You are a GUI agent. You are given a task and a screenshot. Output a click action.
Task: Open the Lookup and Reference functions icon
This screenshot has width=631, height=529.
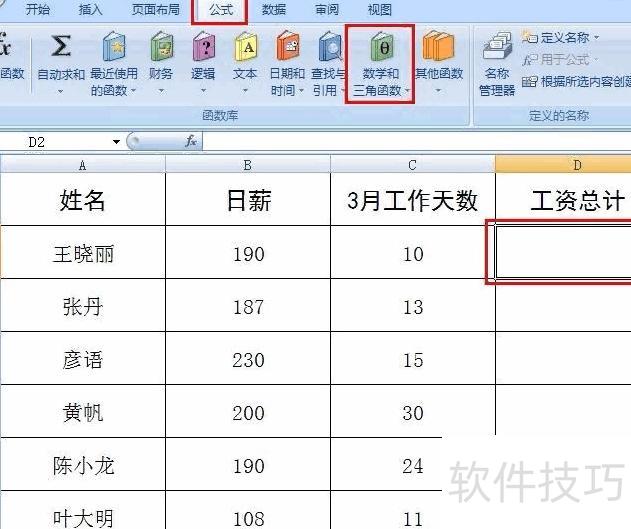tap(330, 46)
